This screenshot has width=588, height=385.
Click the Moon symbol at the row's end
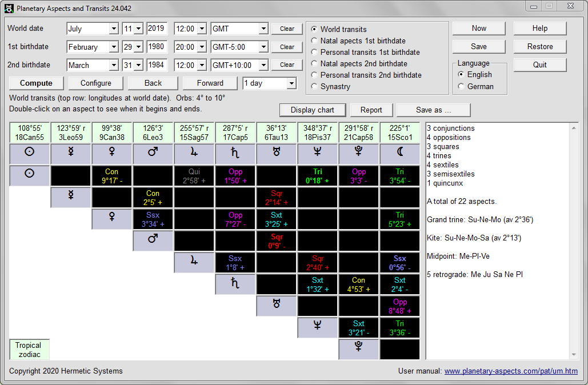tap(399, 154)
